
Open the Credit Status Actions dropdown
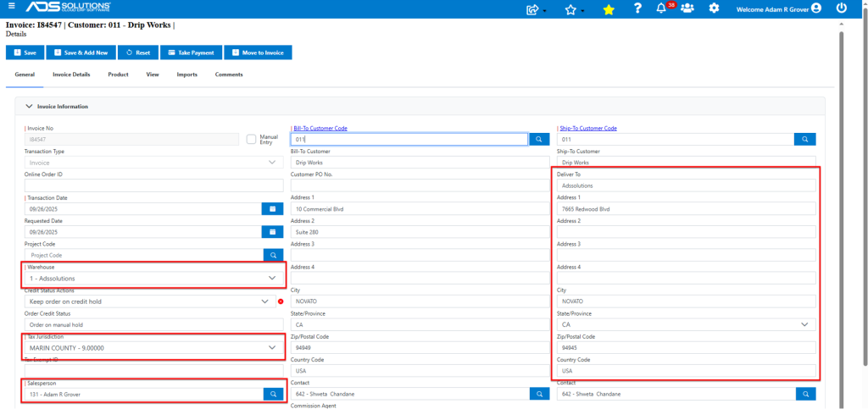[150, 301]
